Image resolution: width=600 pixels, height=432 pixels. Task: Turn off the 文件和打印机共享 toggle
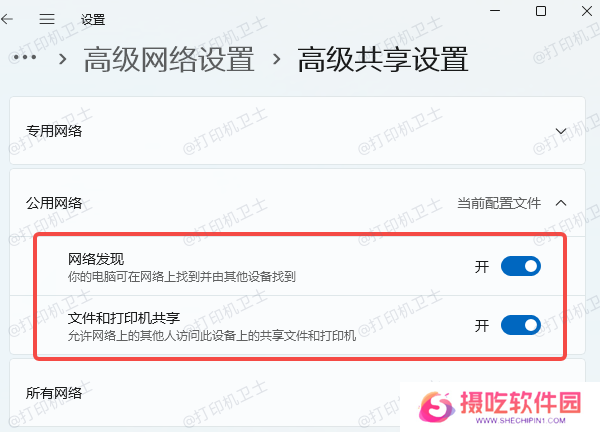[520, 325]
